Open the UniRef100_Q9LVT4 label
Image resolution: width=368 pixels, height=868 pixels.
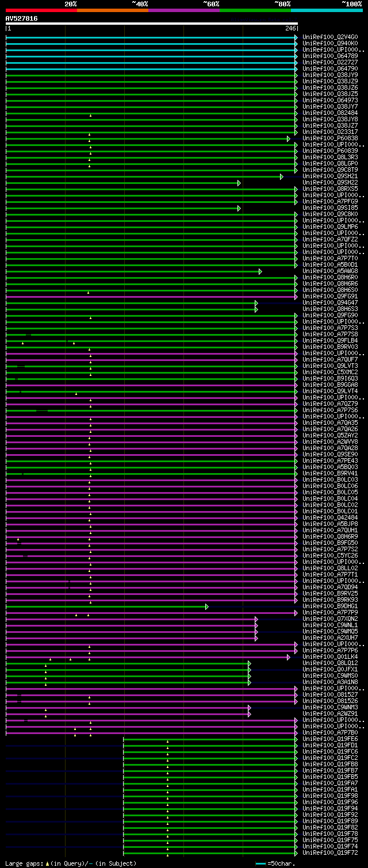[330, 391]
